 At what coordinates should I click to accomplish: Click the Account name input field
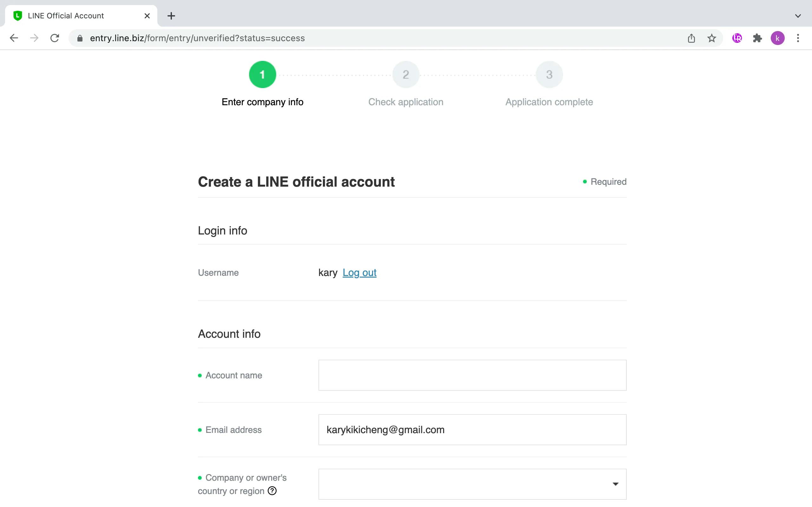(x=472, y=375)
